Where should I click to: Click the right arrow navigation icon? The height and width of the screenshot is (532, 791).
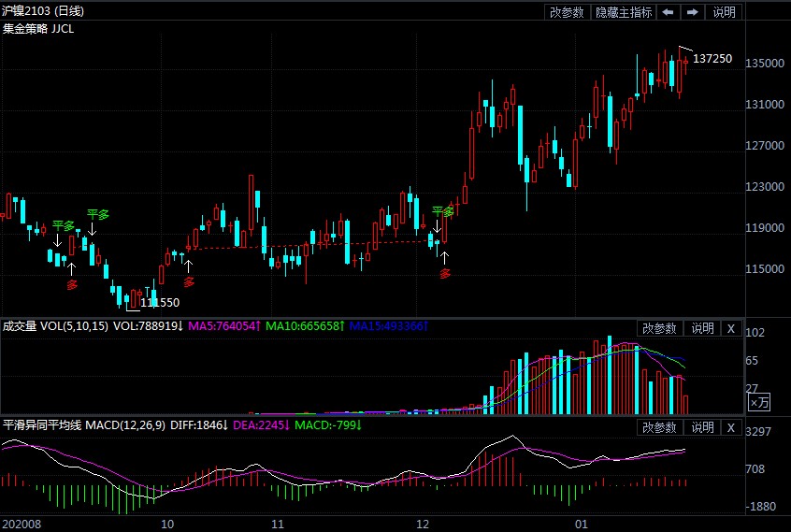tap(692, 12)
